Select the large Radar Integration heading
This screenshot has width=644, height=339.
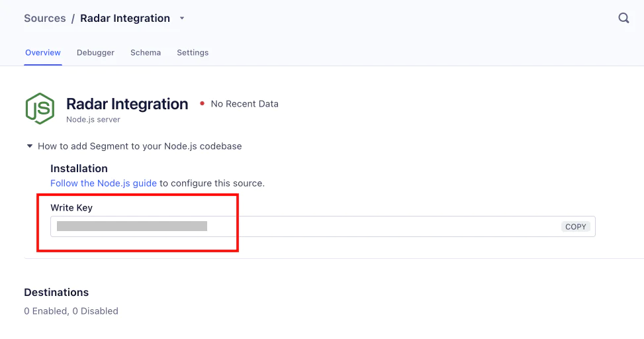pos(127,104)
